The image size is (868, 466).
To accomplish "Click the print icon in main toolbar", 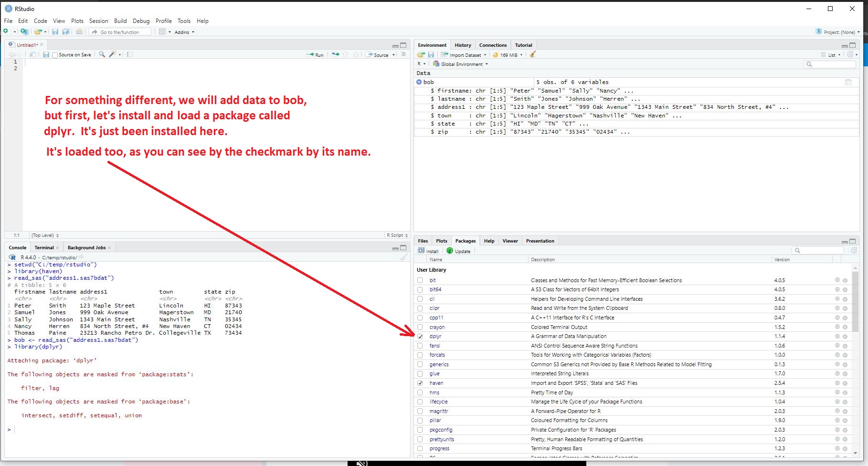I will click(79, 32).
